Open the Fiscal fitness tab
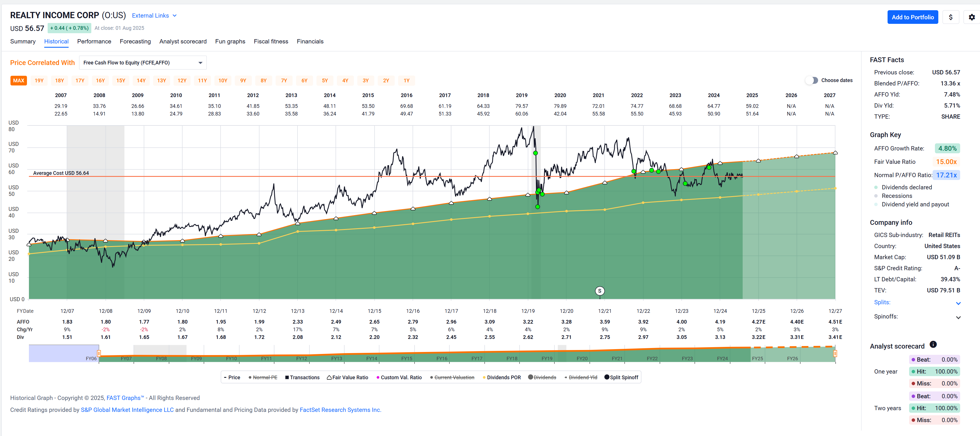The height and width of the screenshot is (436, 980). pos(271,41)
